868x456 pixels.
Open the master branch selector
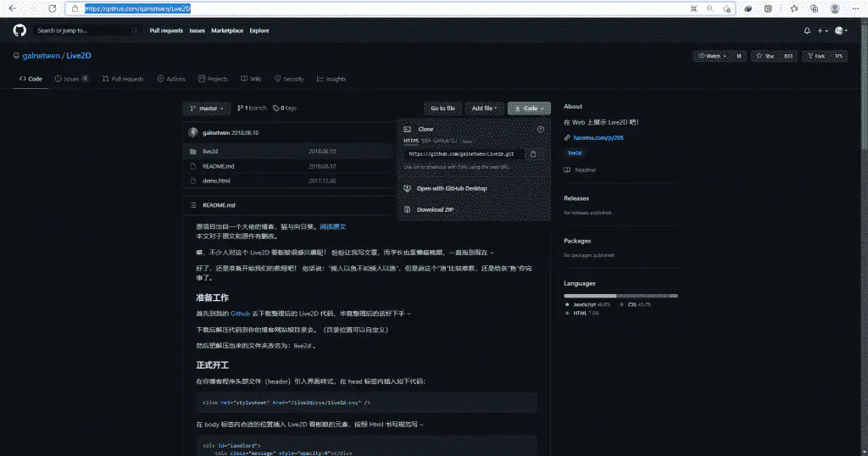(207, 108)
